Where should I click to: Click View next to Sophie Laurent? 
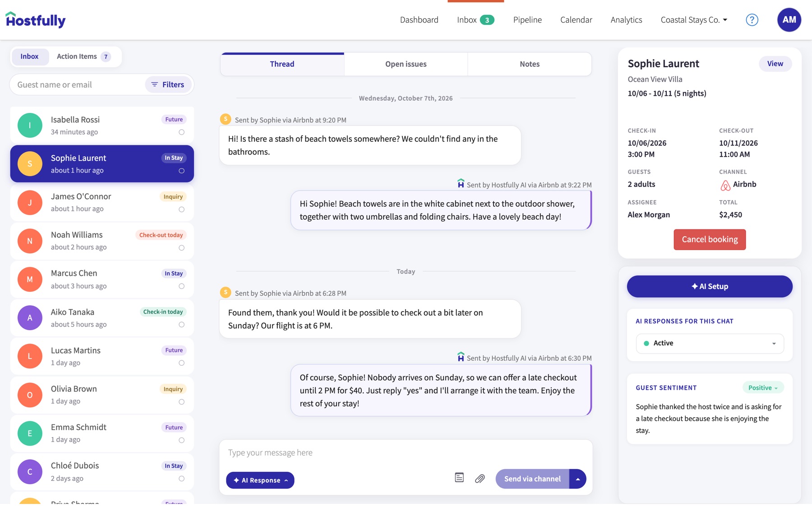[775, 64]
